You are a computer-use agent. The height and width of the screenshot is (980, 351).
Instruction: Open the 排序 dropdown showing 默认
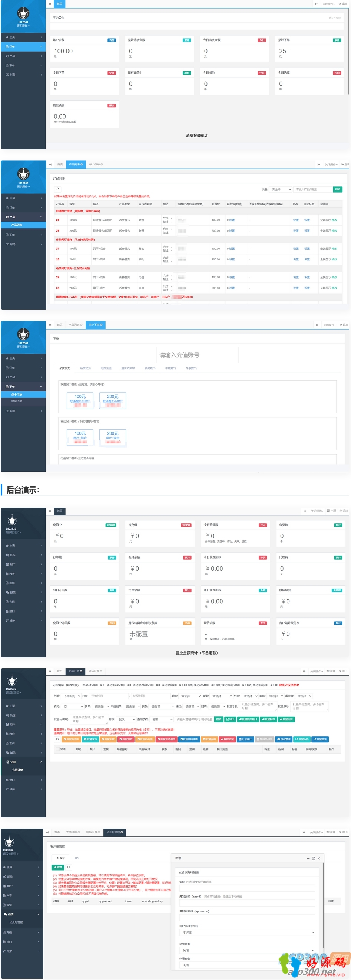(x=126, y=720)
